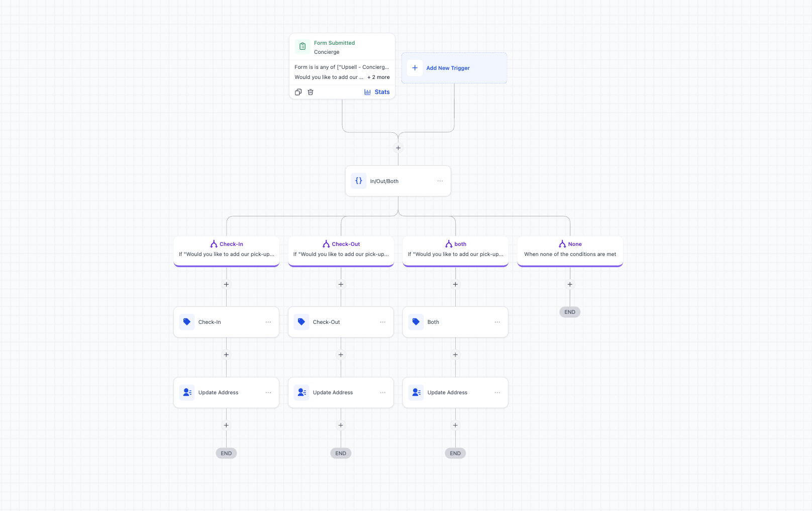Viewport: 812px width, 511px height.
Task: Click the Check-In tag icon
Action: [x=187, y=322]
